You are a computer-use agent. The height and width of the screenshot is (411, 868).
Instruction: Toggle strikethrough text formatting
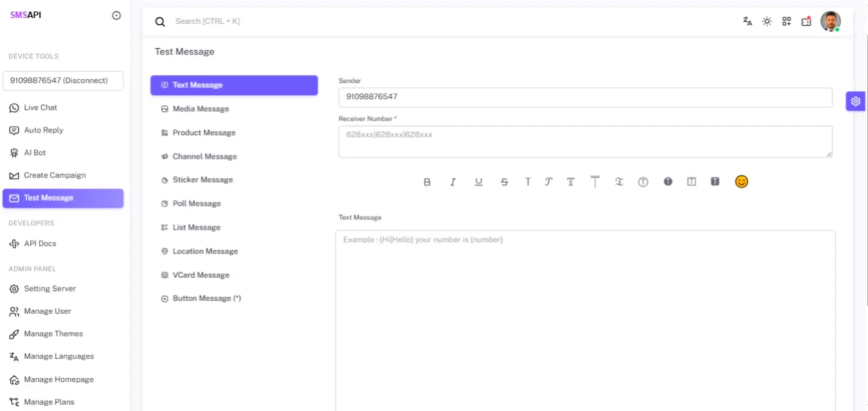[x=504, y=182]
